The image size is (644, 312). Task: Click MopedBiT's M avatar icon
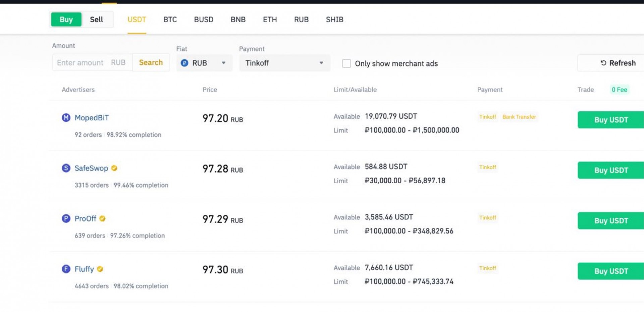point(66,117)
